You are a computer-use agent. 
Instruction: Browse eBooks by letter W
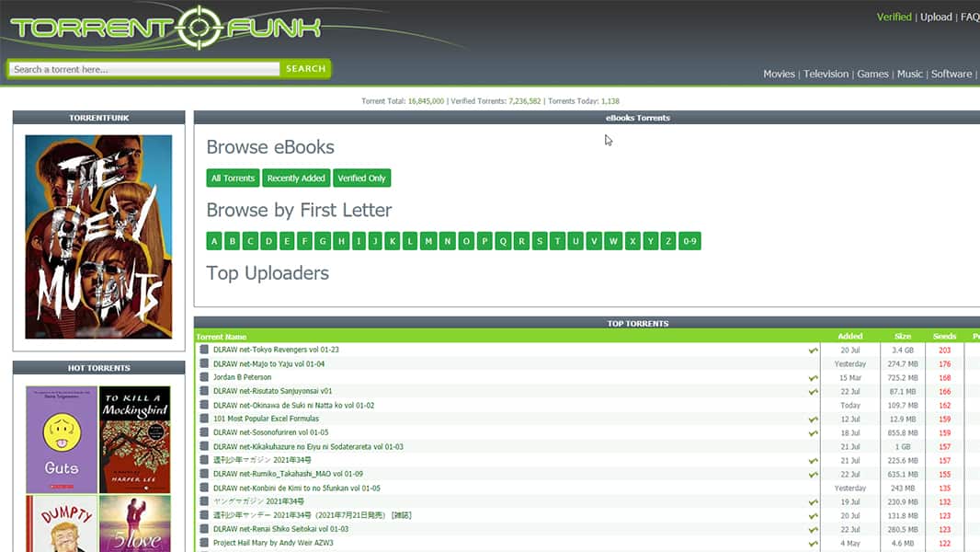tap(613, 241)
